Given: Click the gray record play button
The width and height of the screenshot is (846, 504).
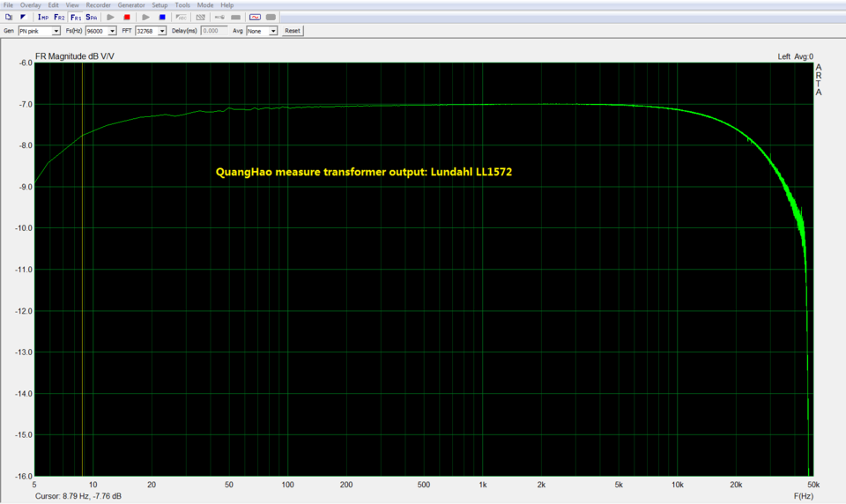Looking at the screenshot, I should pyautogui.click(x=111, y=18).
